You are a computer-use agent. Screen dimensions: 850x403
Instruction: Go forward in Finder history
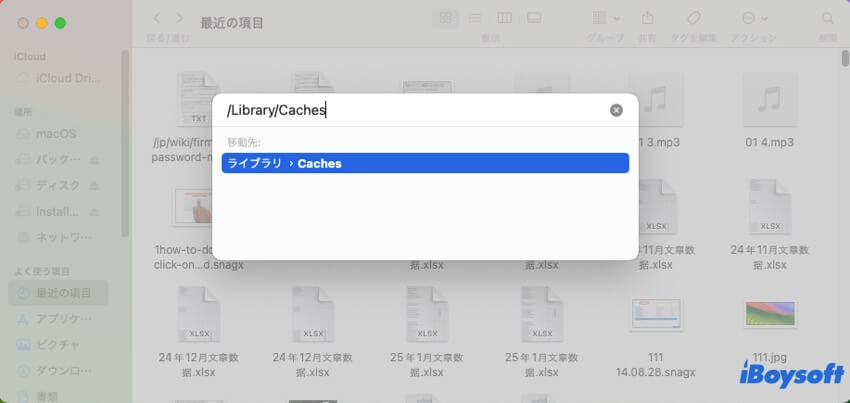179,18
